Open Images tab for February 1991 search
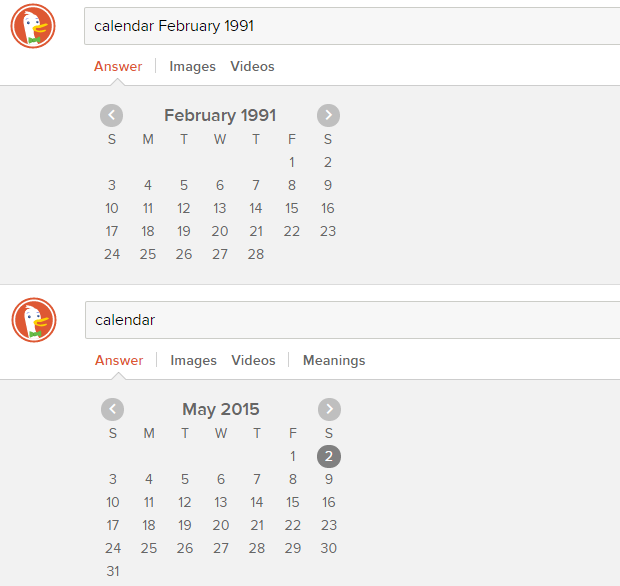Screen dimensions: 620x586 [193, 66]
